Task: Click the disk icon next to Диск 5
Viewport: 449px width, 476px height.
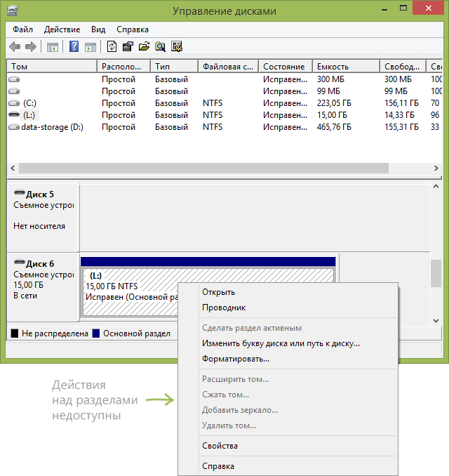Action: 20,192
